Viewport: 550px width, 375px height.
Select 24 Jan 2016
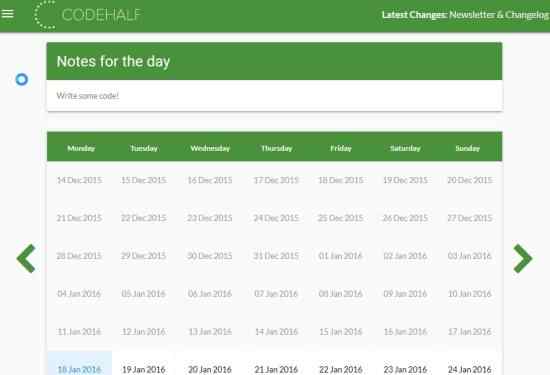470,369
